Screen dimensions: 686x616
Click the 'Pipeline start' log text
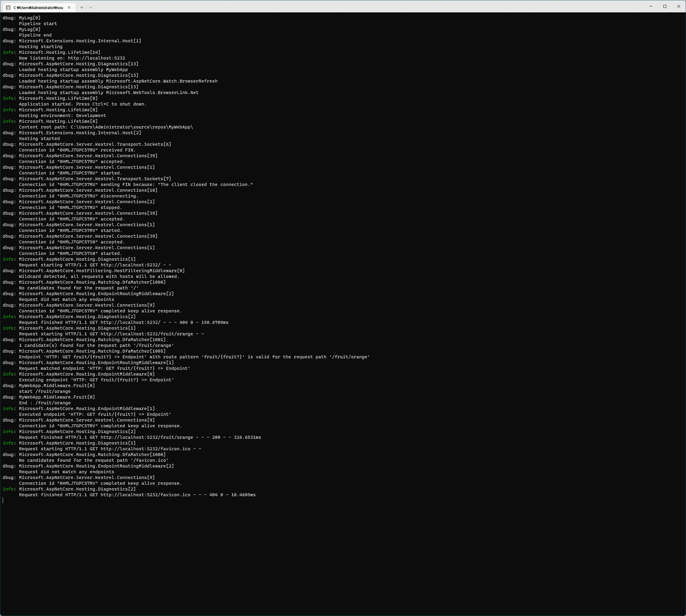point(38,24)
